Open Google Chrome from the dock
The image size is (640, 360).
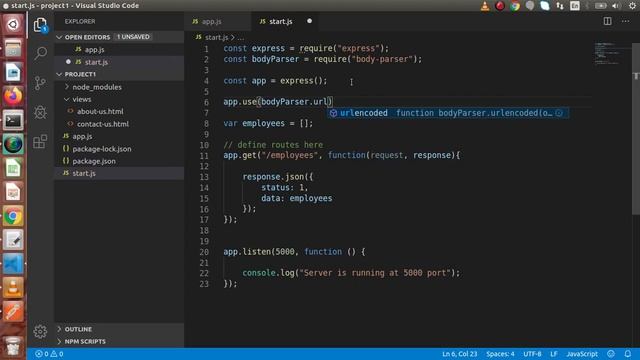click(x=13, y=216)
